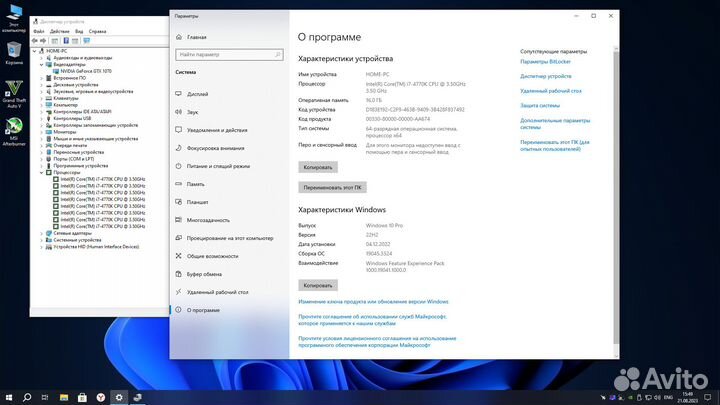Click Память storage icon in sidebar
Image resolution: width=720 pixels, height=405 pixels.
pos(178,184)
